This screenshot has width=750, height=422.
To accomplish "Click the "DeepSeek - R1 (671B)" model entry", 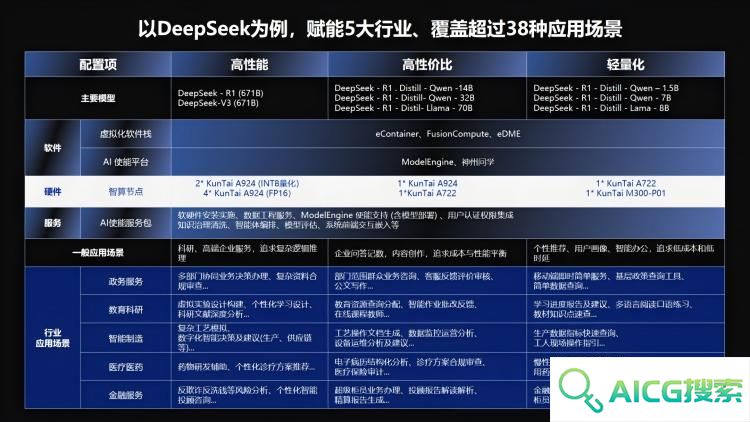I will [221, 93].
